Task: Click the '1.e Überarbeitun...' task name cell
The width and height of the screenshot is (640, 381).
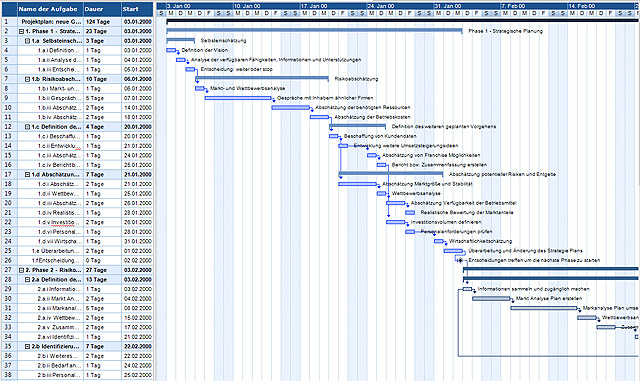Action: (x=50, y=251)
